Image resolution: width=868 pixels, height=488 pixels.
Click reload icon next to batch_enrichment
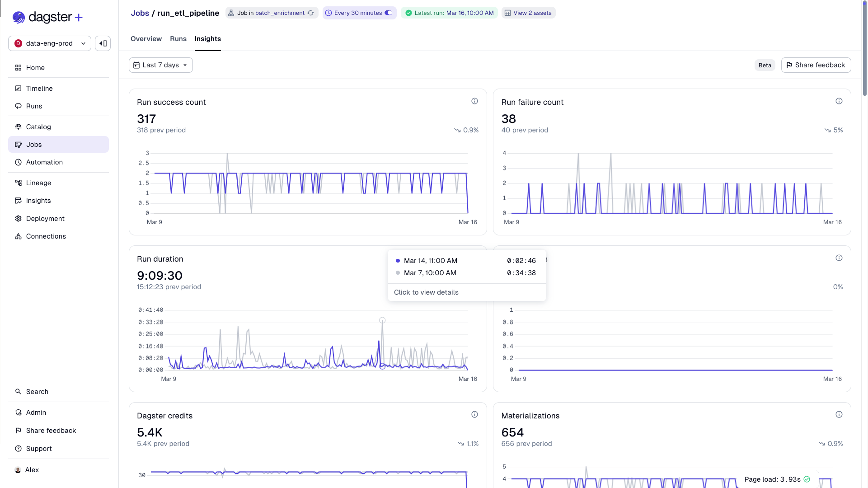click(x=311, y=13)
